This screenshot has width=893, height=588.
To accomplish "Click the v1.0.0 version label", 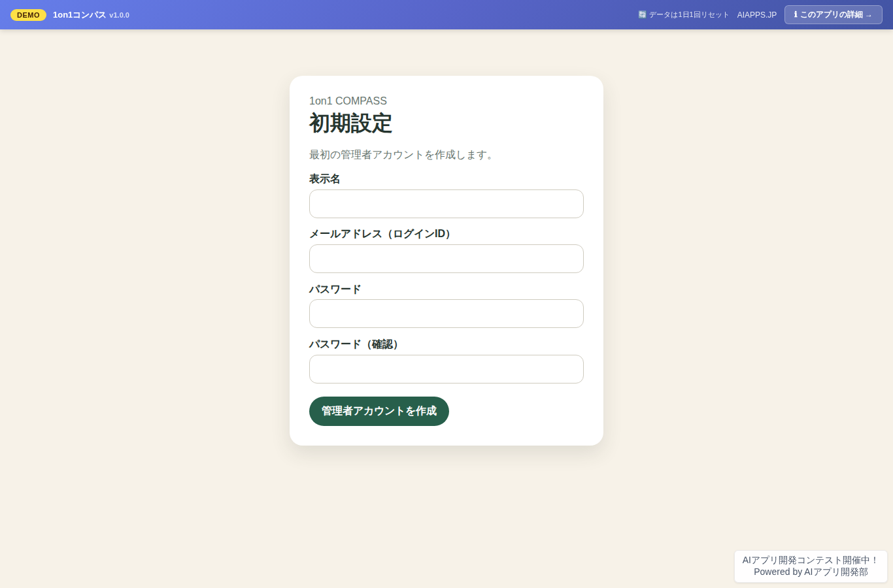I will pyautogui.click(x=120, y=15).
